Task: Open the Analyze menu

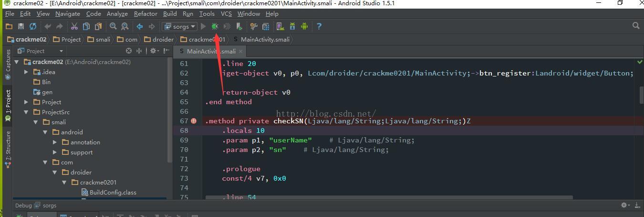Action: coord(117,14)
